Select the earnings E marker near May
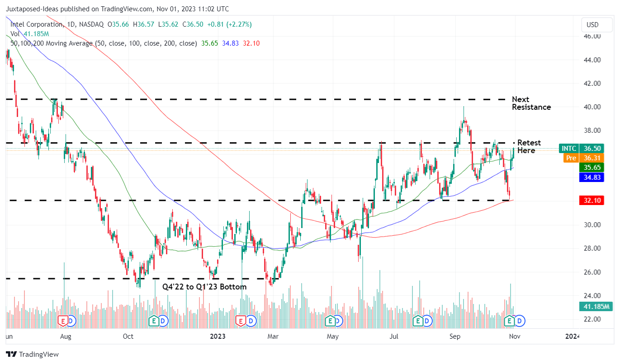620x364 pixels. pos(331,321)
